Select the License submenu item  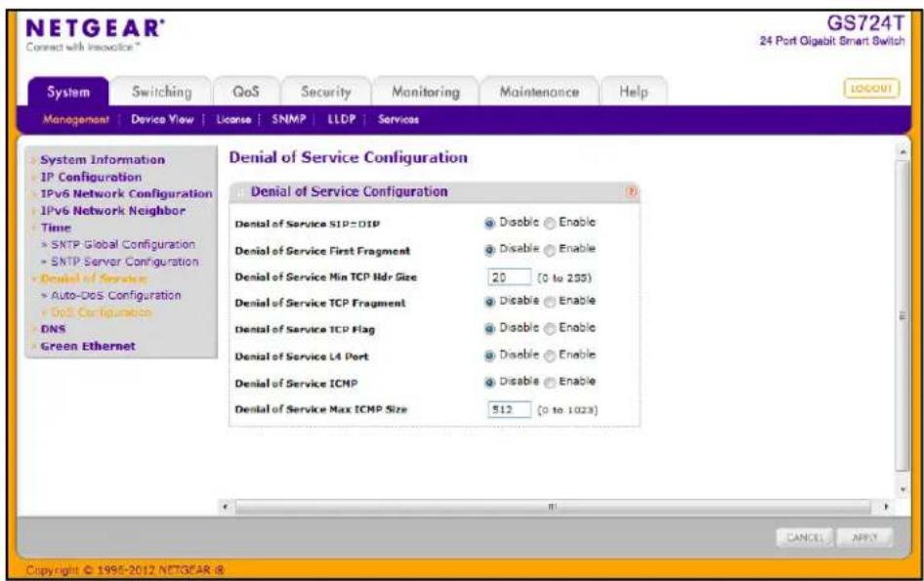pyautogui.click(x=233, y=119)
